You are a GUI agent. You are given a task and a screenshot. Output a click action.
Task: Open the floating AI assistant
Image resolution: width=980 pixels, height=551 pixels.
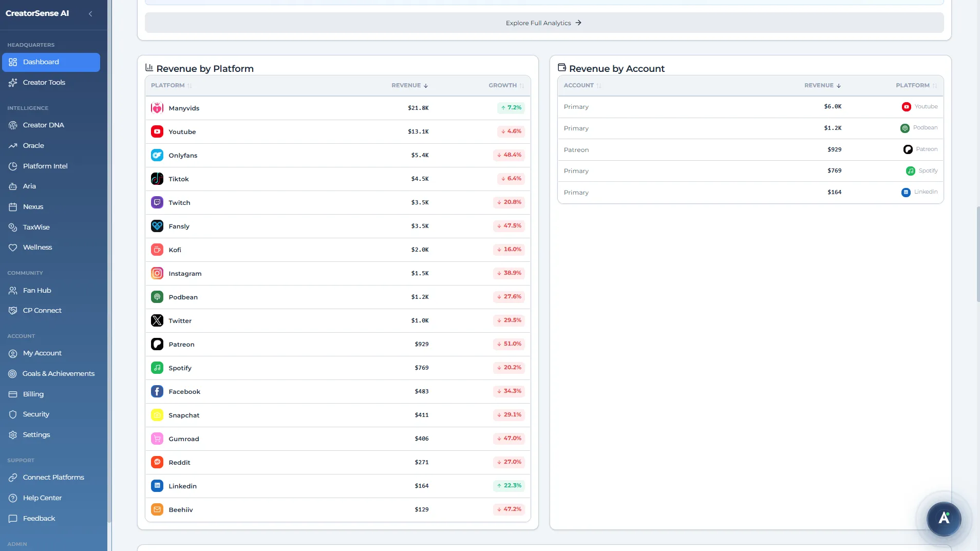[x=943, y=519]
